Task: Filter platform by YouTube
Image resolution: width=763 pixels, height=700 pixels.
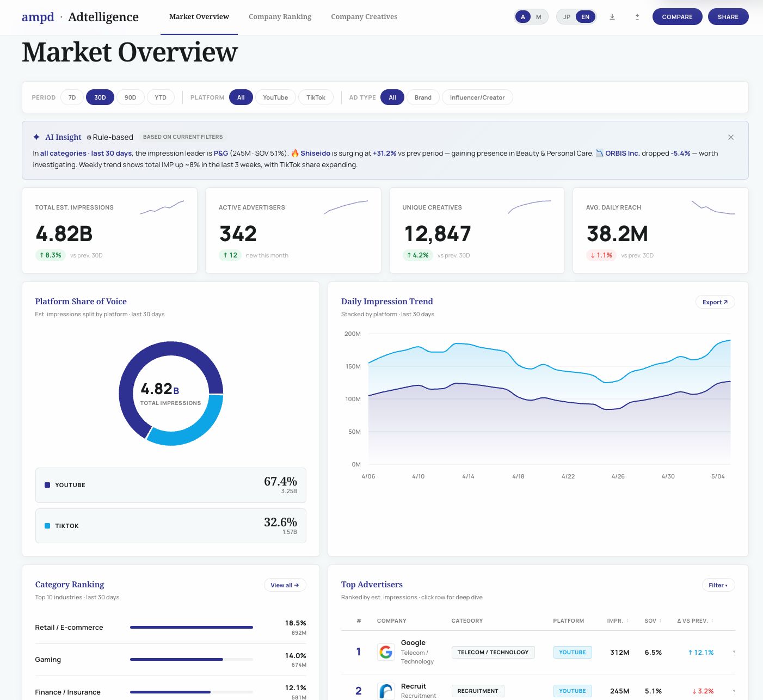Action: pyautogui.click(x=275, y=97)
